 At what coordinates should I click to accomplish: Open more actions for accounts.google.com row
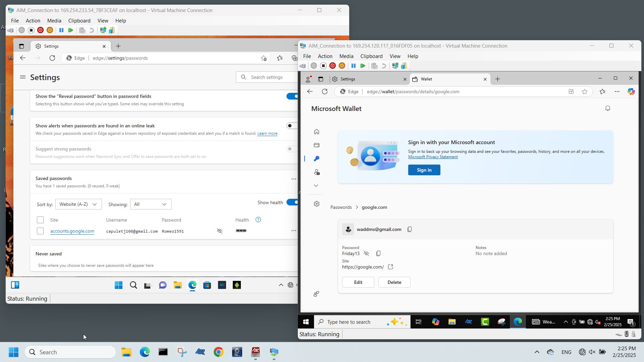(293, 231)
